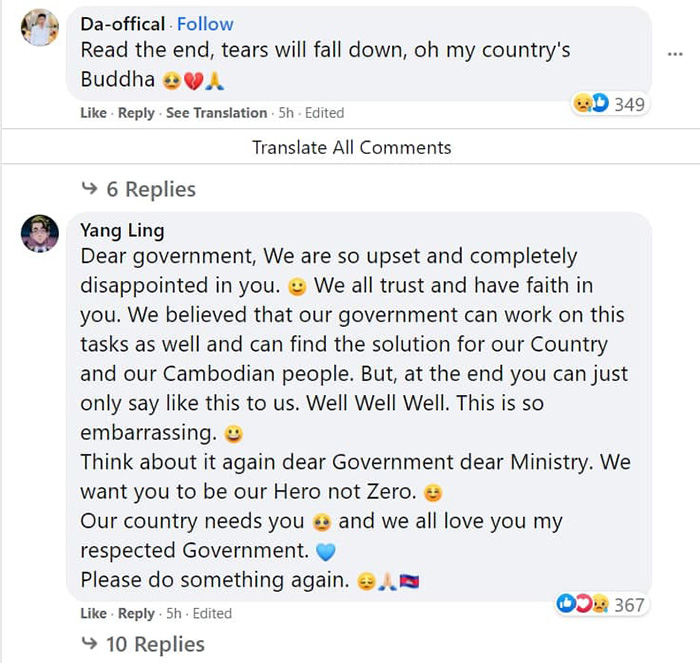The image size is (700, 663).
Task: Open Da-offical's profile picture
Action: point(39,27)
